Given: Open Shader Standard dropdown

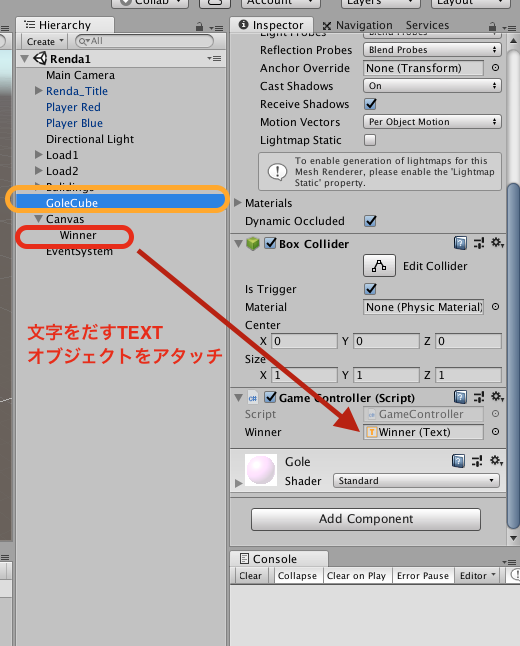Looking at the screenshot, I should click(x=416, y=481).
